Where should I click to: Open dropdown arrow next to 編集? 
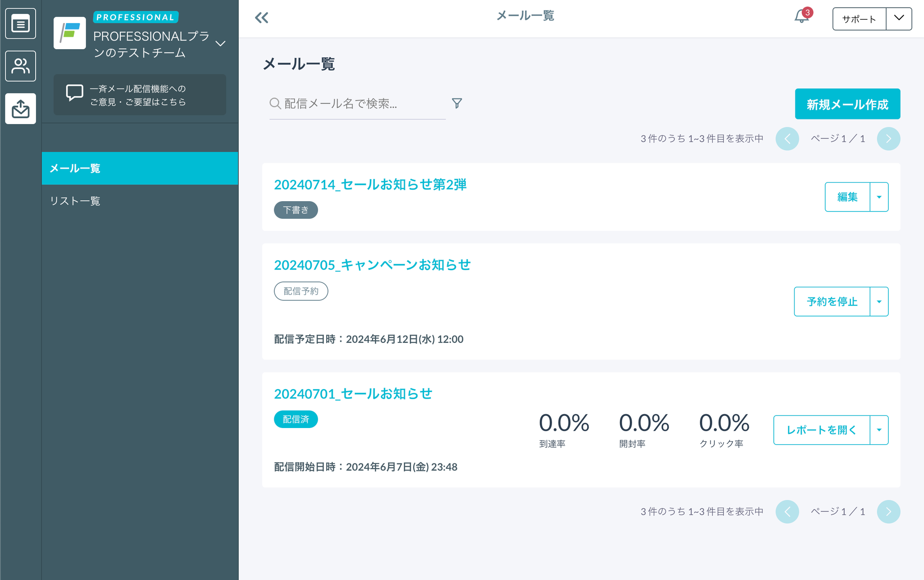point(879,197)
